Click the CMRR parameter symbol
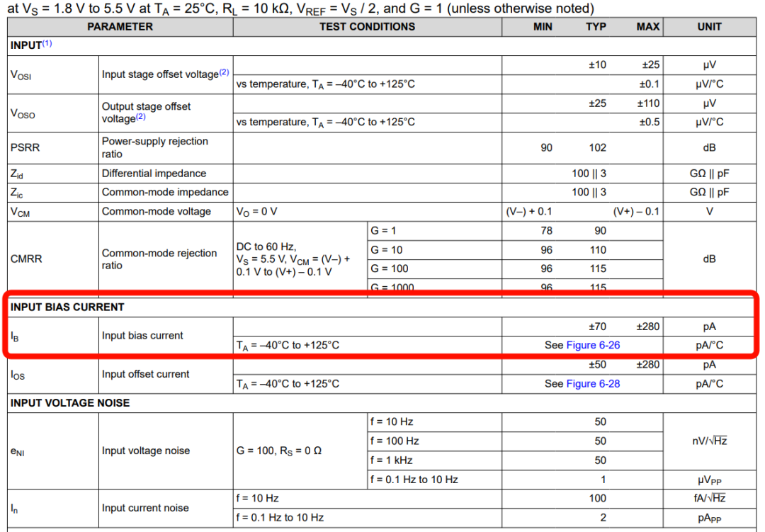Image resolution: width=765 pixels, height=532 pixels. tap(26, 259)
